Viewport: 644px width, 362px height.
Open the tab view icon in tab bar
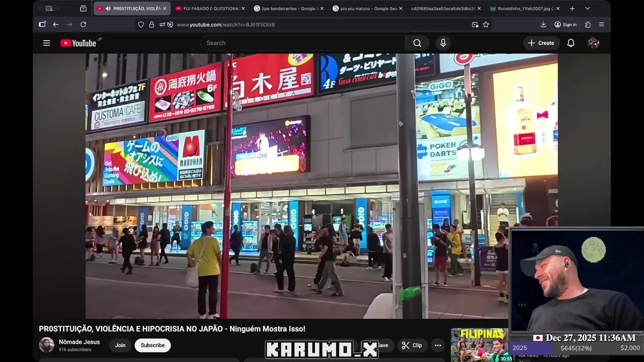[x=83, y=9]
